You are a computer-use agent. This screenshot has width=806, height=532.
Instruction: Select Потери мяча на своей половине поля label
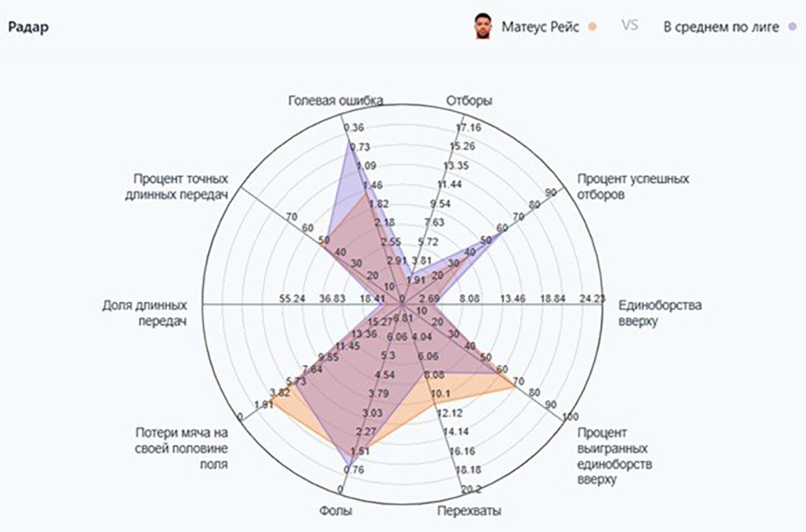coord(180,449)
